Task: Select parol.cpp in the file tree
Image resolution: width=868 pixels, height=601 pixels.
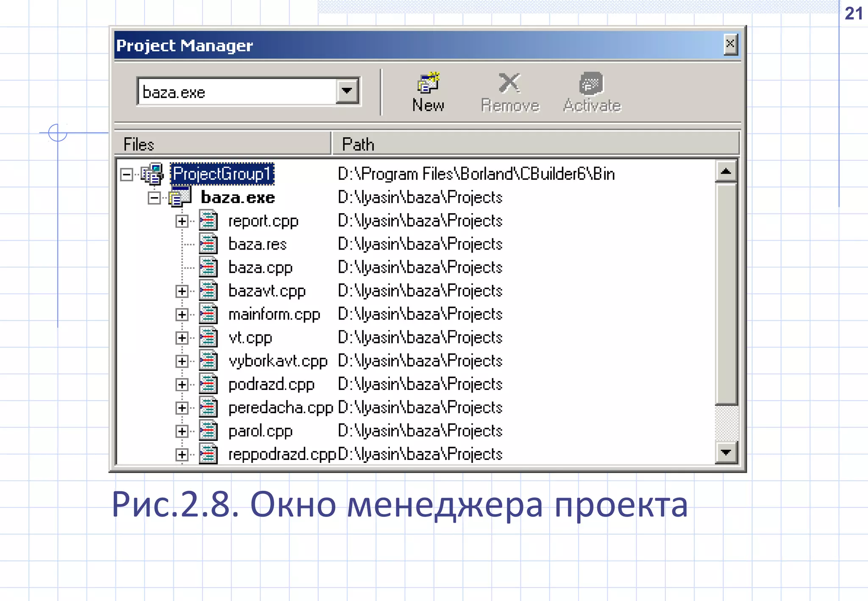Action: pos(260,431)
